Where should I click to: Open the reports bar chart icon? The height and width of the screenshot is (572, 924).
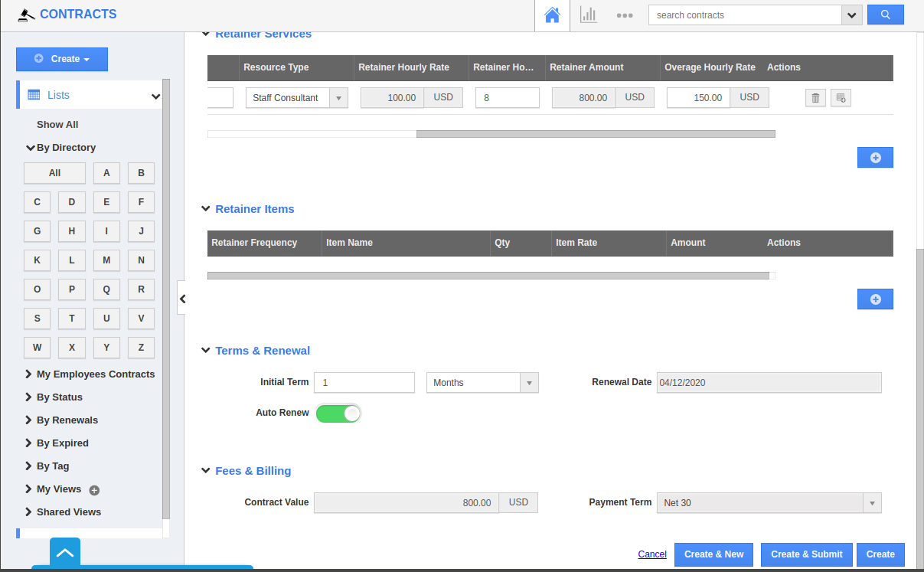coord(588,15)
